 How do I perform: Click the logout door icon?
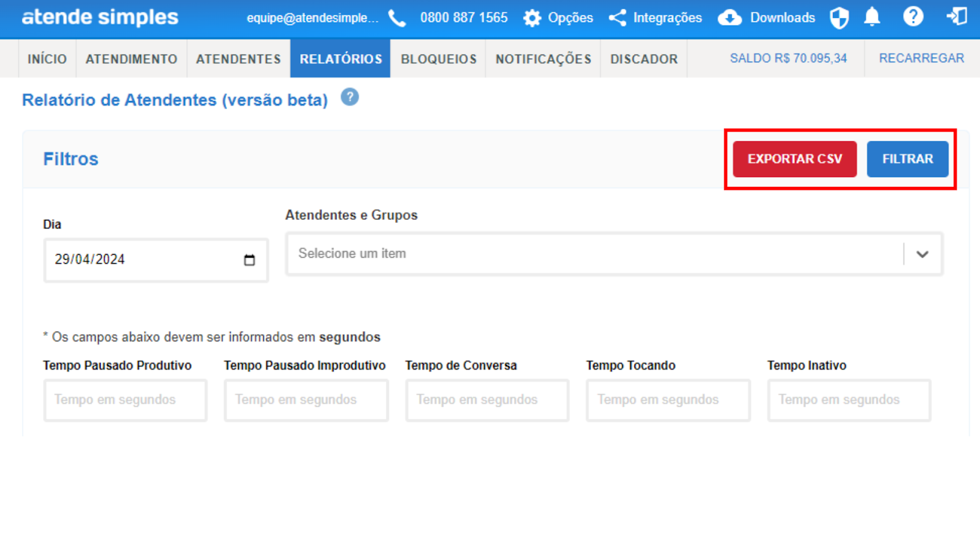[x=957, y=17]
